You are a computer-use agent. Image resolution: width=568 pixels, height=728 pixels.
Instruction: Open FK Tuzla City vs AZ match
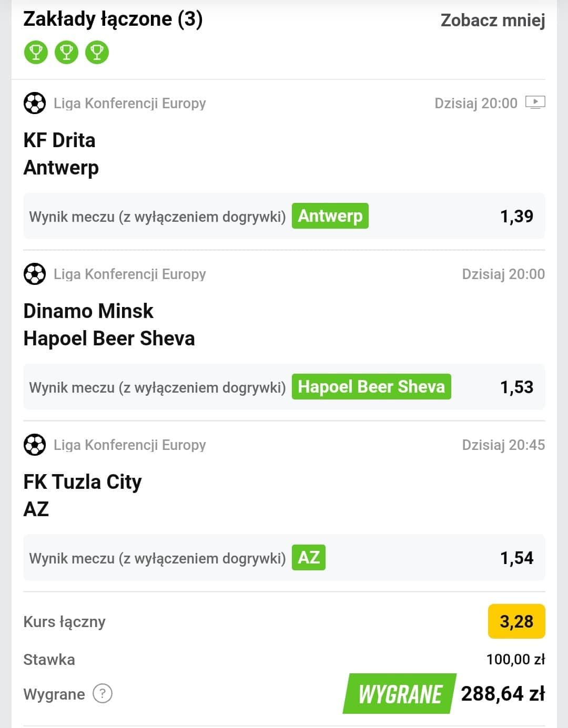[83, 496]
